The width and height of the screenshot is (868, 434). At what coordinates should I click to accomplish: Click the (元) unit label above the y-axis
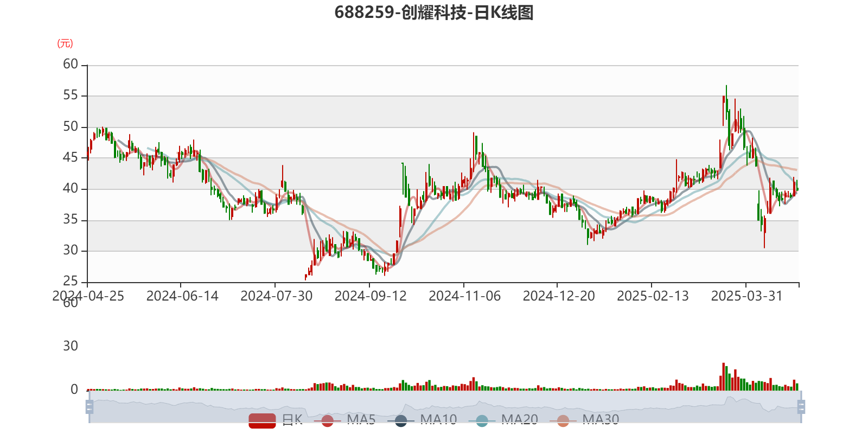pyautogui.click(x=65, y=43)
